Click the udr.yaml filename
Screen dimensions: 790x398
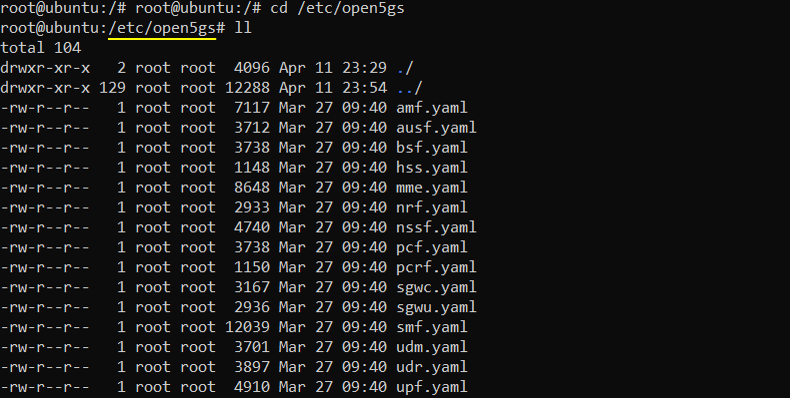coord(432,367)
